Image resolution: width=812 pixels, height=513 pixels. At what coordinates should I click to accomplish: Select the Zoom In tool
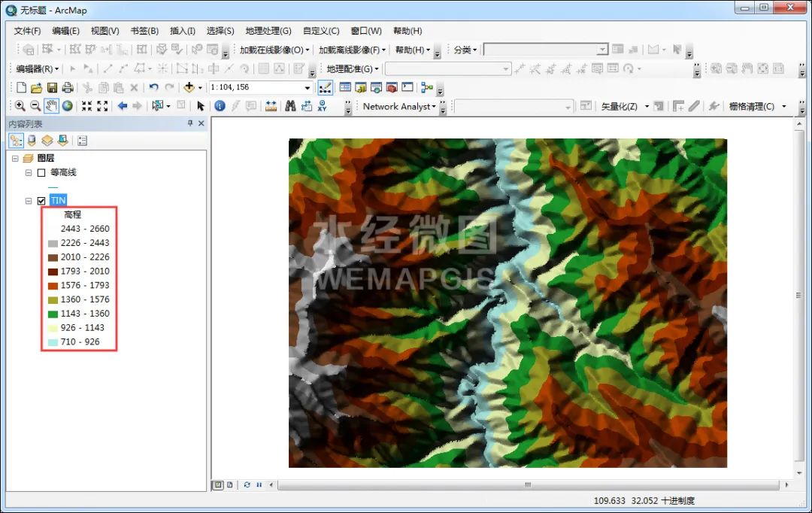pos(20,106)
